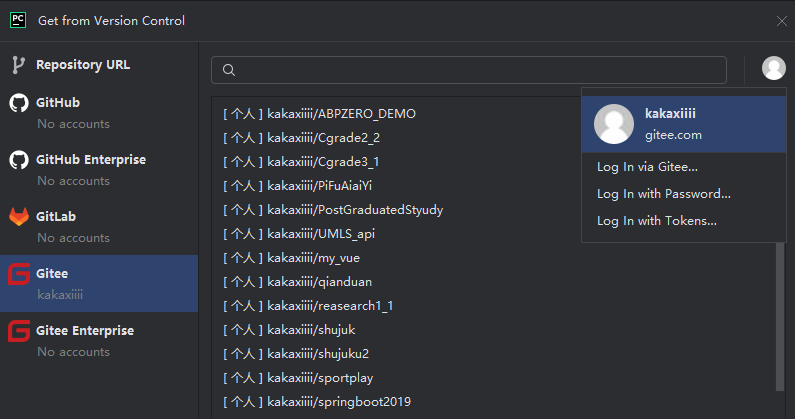
Task: Select repository kakaxiiii/ABPZERO_DEMO
Action: (319, 114)
